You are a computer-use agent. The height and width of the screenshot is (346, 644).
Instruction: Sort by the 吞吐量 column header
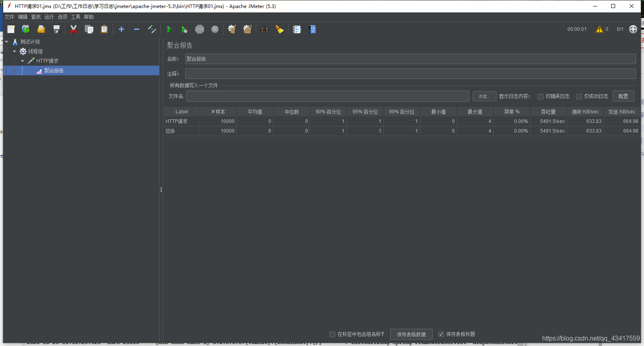pyautogui.click(x=548, y=112)
